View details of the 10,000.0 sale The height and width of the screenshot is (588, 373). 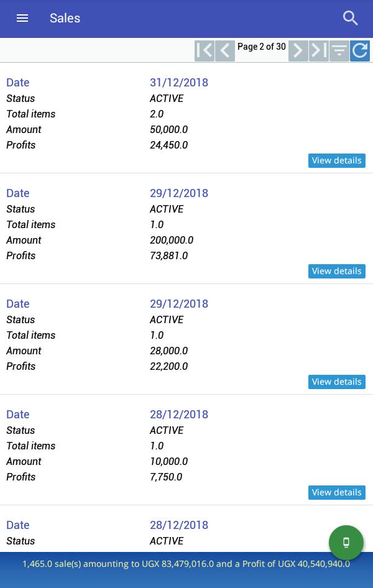337,492
